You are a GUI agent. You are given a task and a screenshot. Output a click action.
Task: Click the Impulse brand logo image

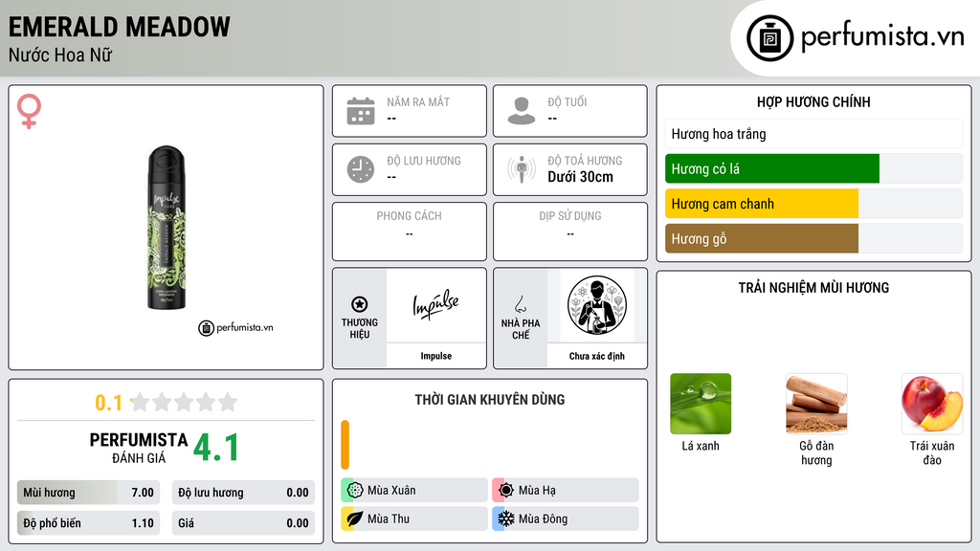435,305
